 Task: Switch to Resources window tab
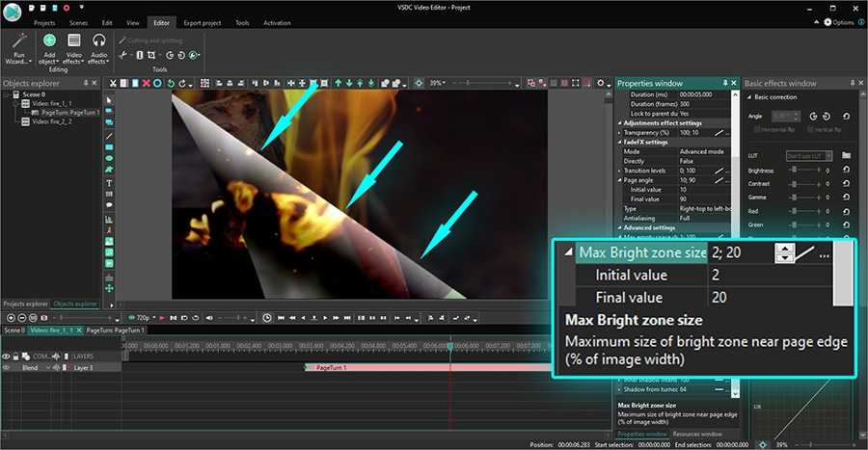click(696, 435)
